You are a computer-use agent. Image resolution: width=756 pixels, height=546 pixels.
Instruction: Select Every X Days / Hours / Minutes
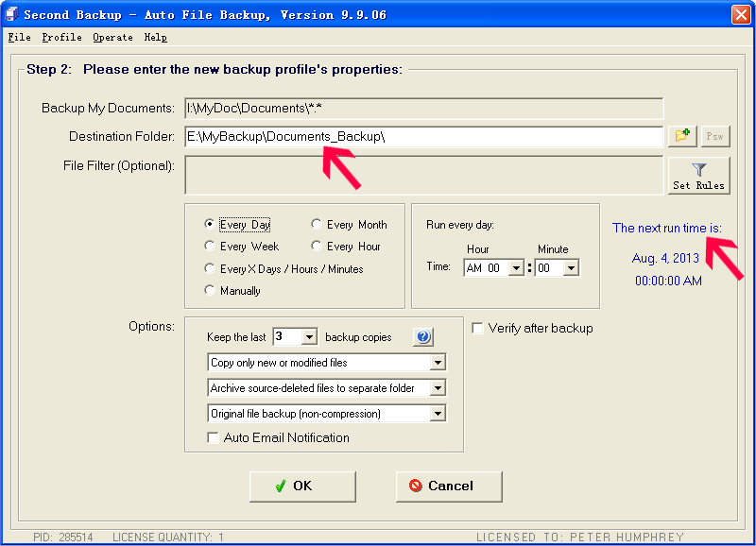pyautogui.click(x=209, y=268)
